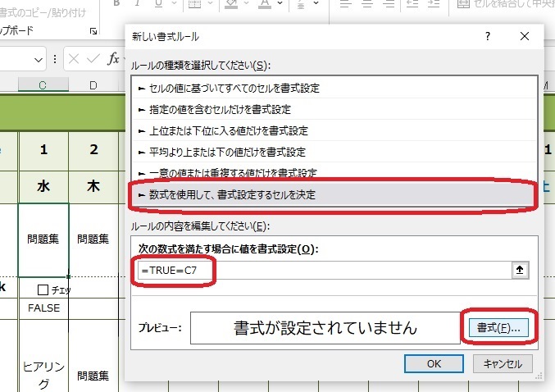
Task: Select column D header
Action: (x=93, y=85)
